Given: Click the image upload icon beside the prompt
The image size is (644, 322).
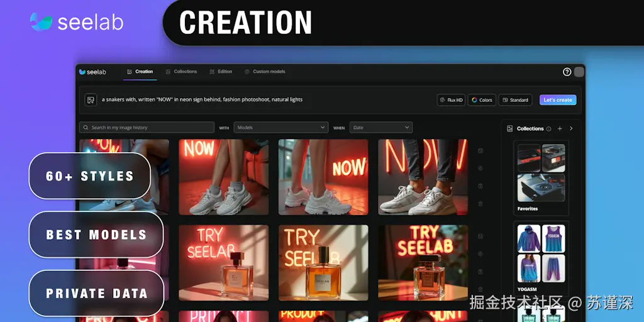Looking at the screenshot, I should click(91, 100).
